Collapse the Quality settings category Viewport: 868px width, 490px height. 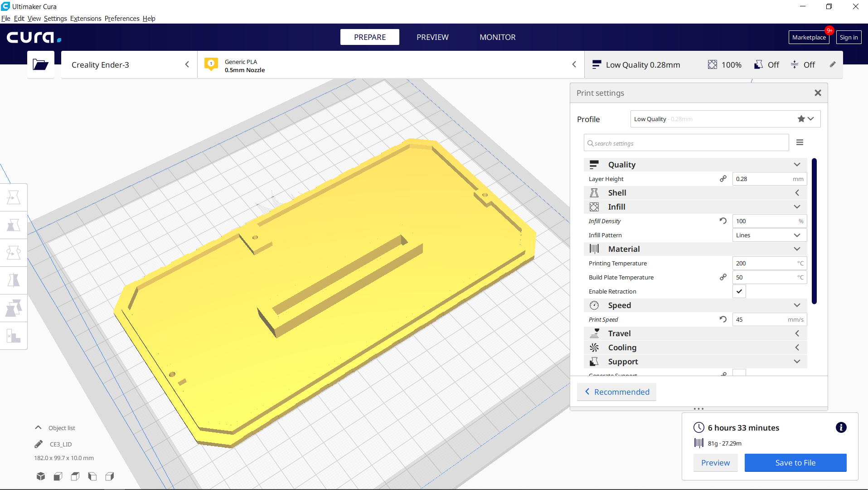click(x=695, y=165)
